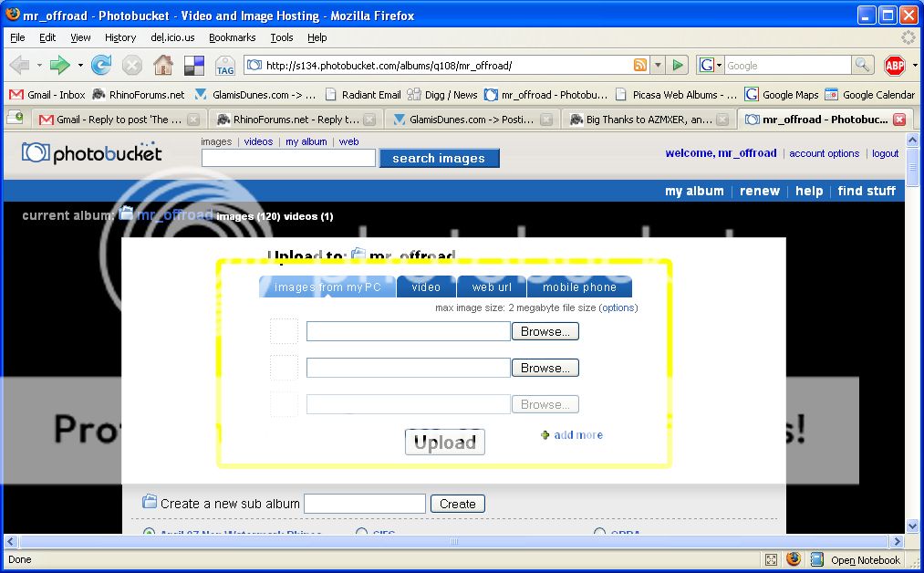This screenshot has width=924, height=573.
Task: Click the Adblock Plus ABP icon
Action: pos(895,66)
